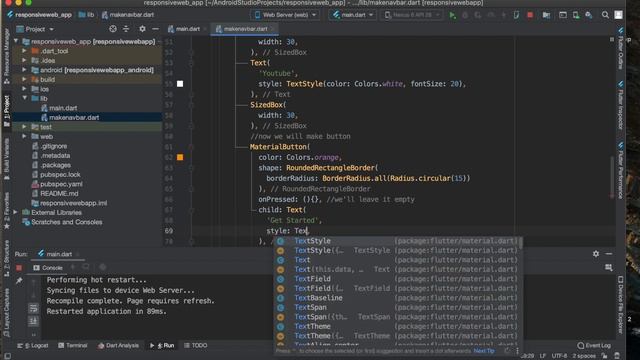Viewport: 640px width, 360px height.
Task: Expand the android folder in tree
Action: click(x=25, y=70)
